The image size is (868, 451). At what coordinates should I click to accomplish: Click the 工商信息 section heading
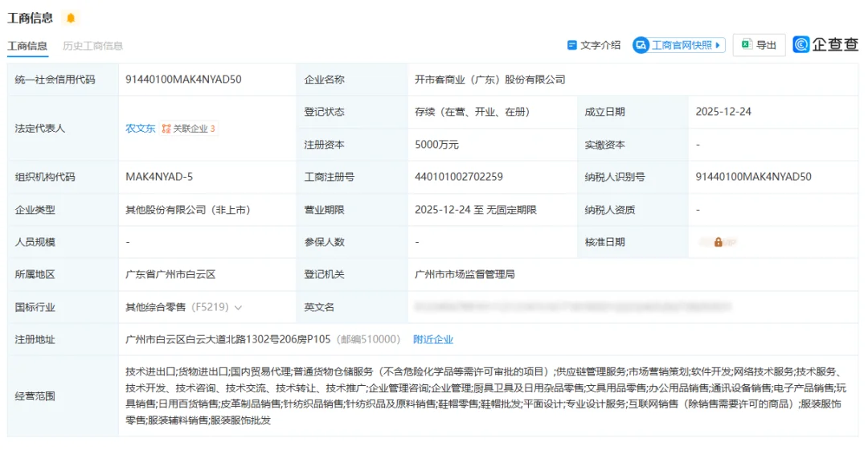click(x=31, y=18)
